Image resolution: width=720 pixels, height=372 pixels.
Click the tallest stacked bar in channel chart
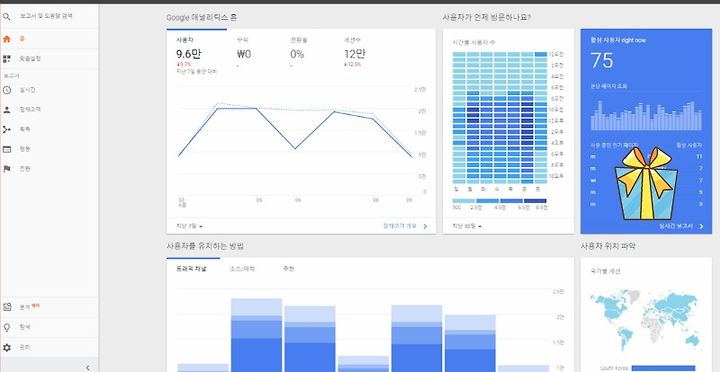(x=256, y=335)
